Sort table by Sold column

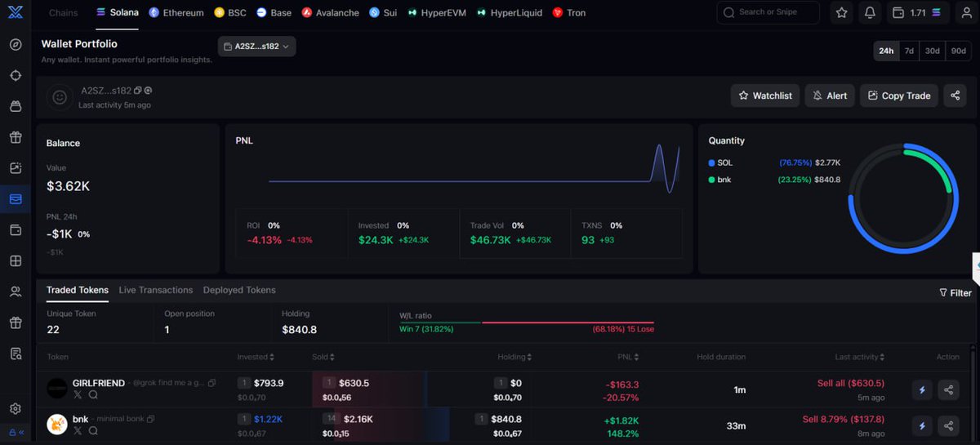point(323,357)
